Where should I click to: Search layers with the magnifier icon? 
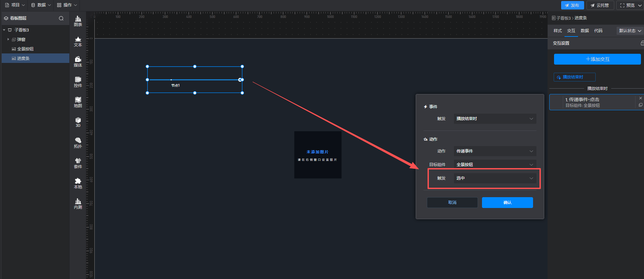tap(61, 18)
